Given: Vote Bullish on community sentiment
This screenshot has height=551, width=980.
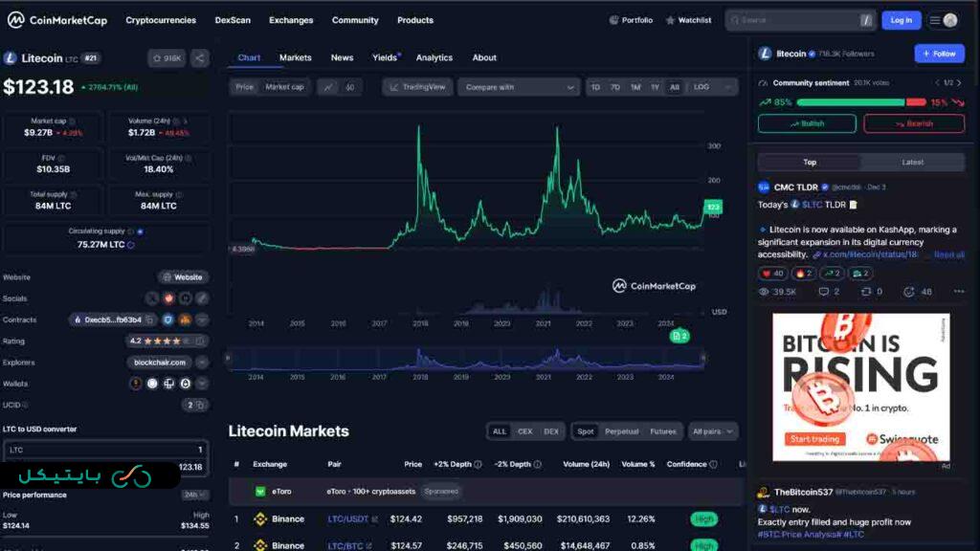Looking at the screenshot, I should pos(807,123).
